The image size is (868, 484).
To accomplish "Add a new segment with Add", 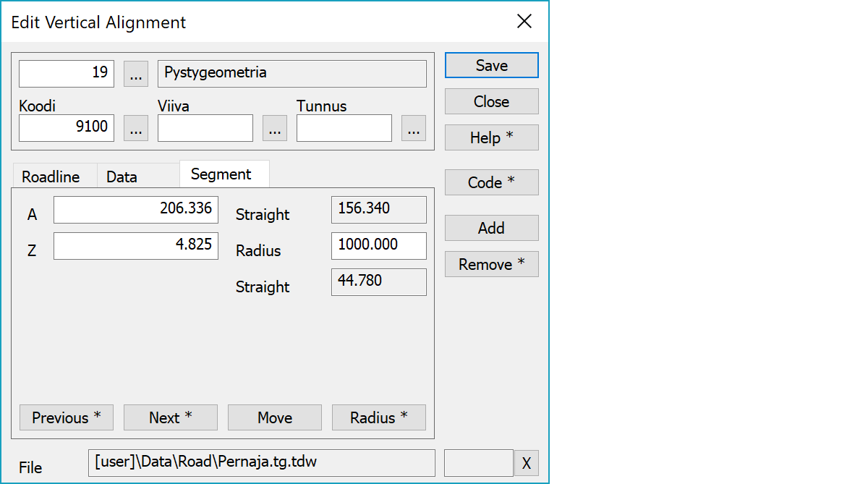I will (x=491, y=228).
